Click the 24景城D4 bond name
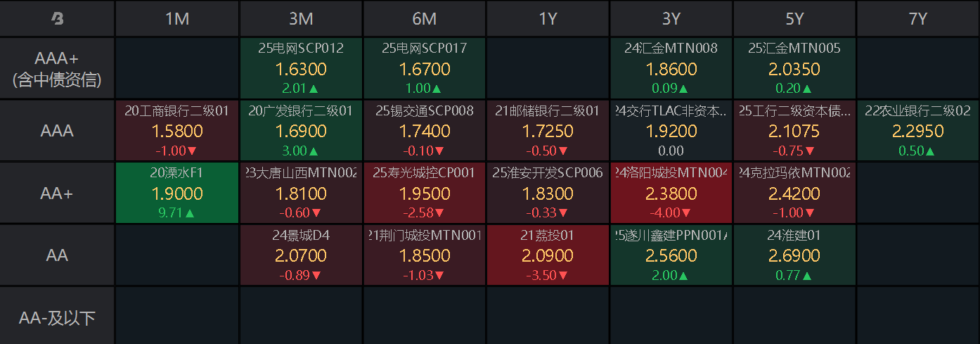Viewport: 980px width, 344px height. tap(301, 236)
